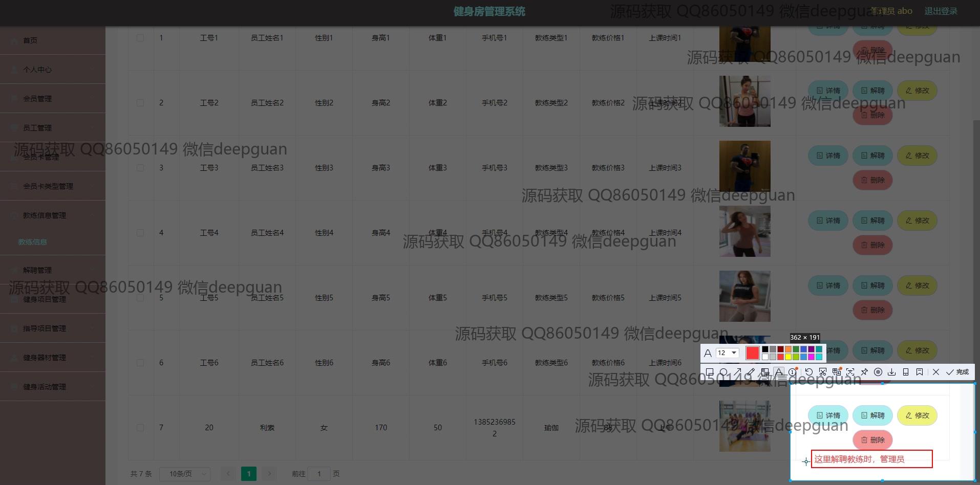Choose the arrow annotation tool
This screenshot has height=485, width=980.
[737, 372]
